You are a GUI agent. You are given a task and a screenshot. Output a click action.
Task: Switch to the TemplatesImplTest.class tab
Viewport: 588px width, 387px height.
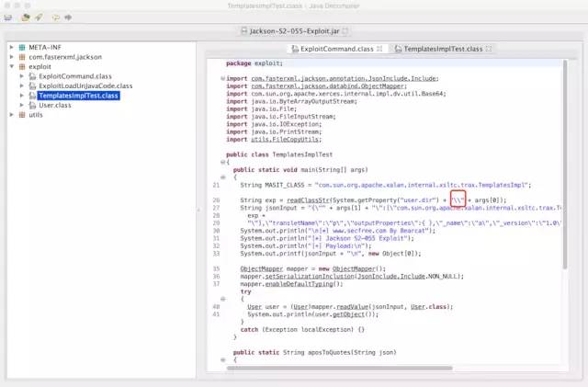coord(443,49)
